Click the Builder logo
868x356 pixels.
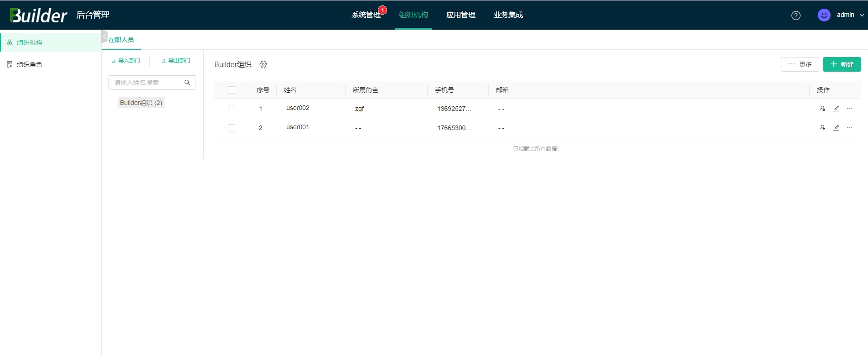[x=38, y=15]
